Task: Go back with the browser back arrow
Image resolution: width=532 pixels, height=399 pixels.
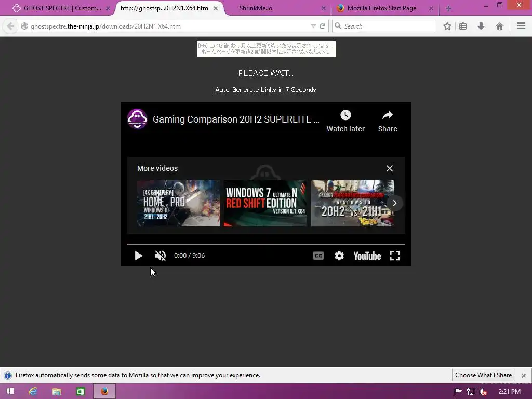Action: (x=10, y=26)
